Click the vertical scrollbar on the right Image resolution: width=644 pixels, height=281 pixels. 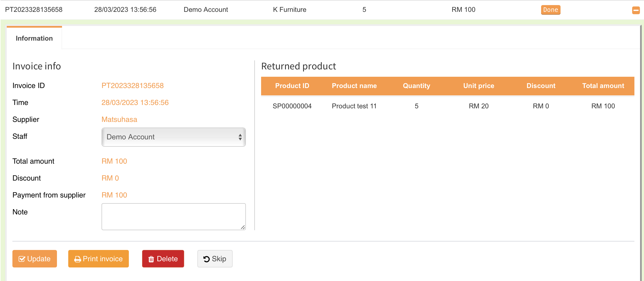(641, 141)
